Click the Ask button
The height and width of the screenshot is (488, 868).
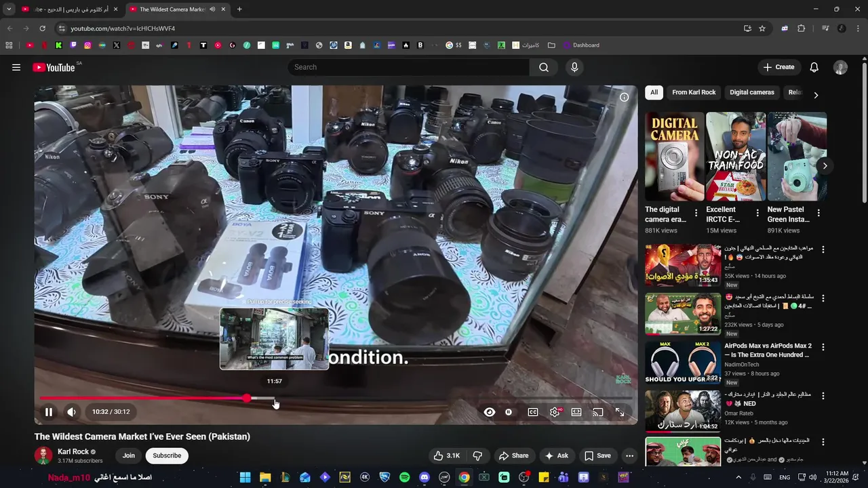556,455
